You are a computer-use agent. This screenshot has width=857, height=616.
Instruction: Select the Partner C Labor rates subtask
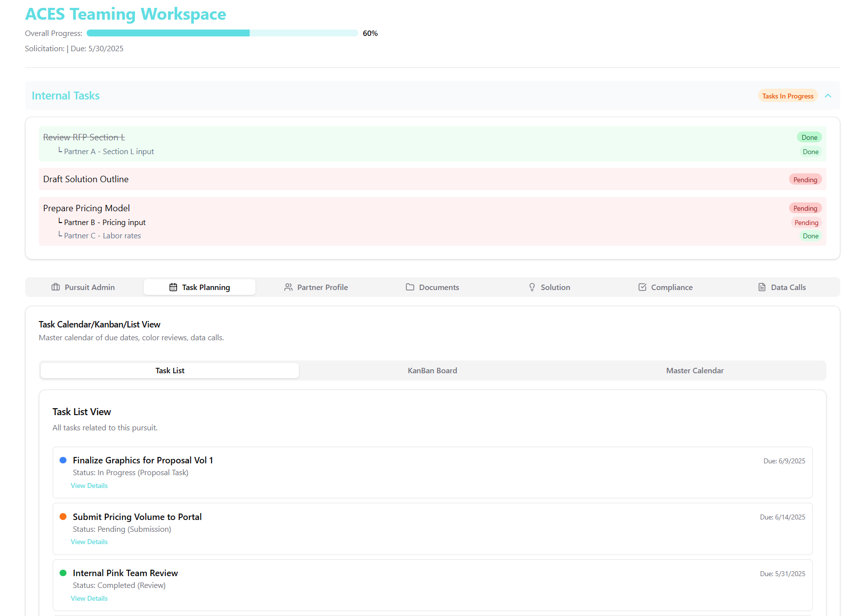102,236
